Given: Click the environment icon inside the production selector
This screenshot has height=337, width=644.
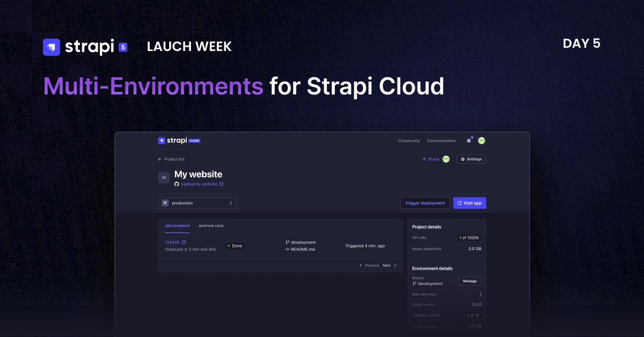Looking at the screenshot, I should tap(165, 203).
